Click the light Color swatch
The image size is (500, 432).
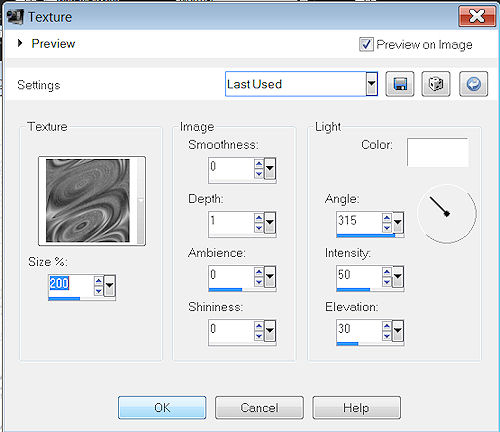click(437, 152)
